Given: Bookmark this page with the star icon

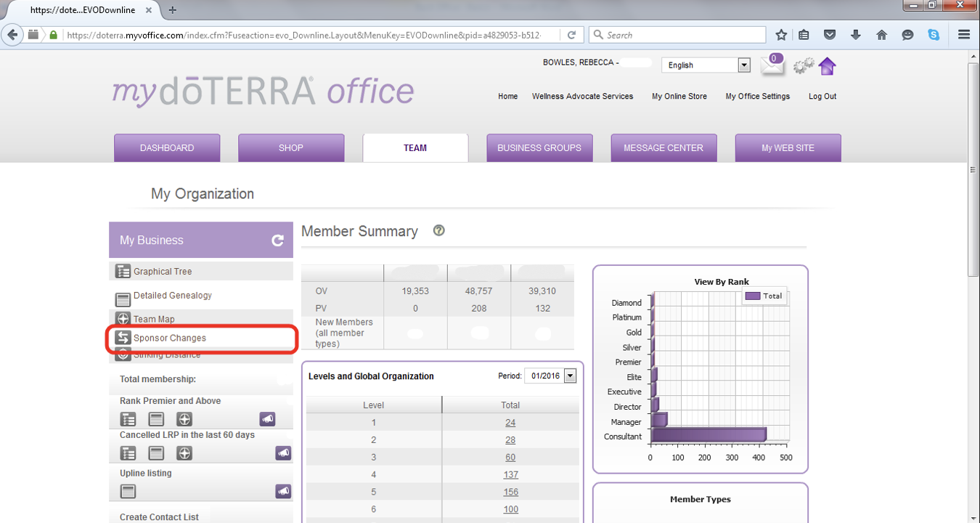Looking at the screenshot, I should pos(781,35).
